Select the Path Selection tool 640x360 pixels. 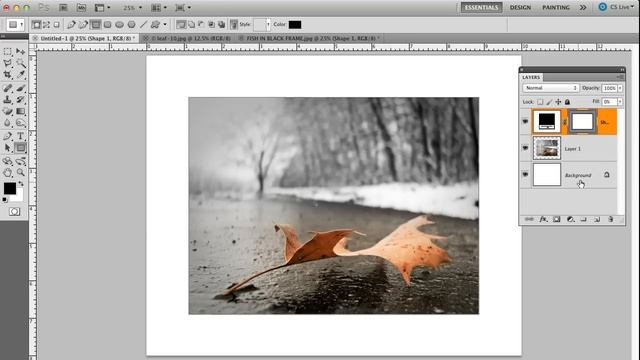point(8,148)
